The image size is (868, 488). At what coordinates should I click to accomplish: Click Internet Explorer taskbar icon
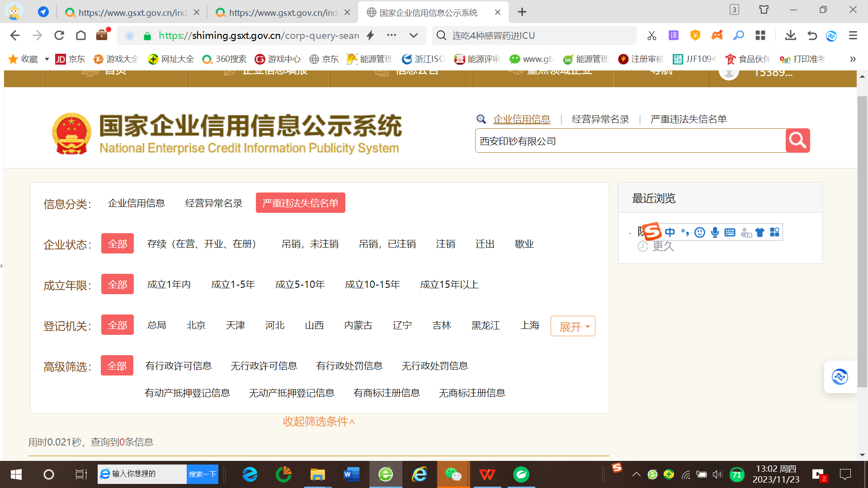tap(420, 474)
